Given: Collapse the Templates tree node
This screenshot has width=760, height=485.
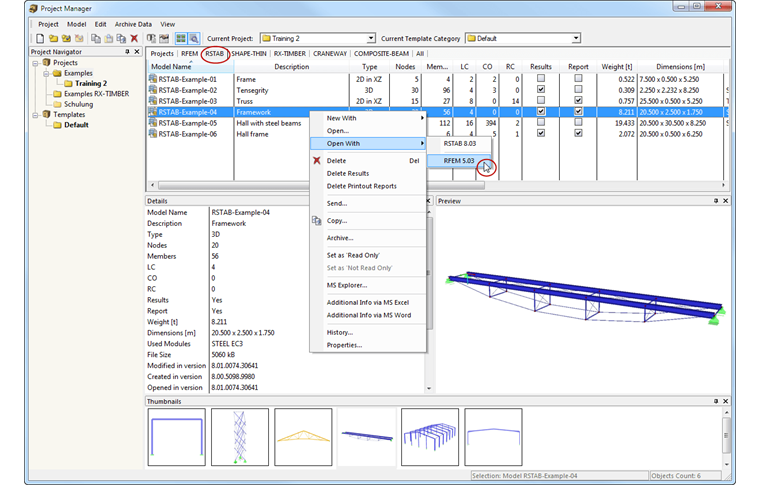Looking at the screenshot, I should (35, 115).
